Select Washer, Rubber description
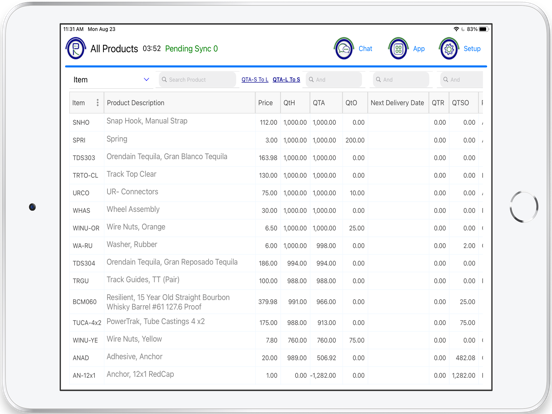 click(132, 244)
